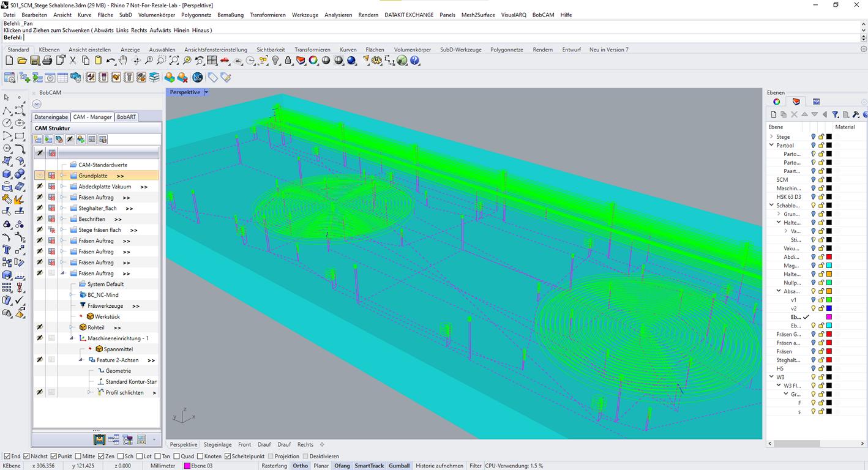Open Options with the gear icon
The width and height of the screenshot is (868, 470).
pyautogui.click(x=376, y=61)
